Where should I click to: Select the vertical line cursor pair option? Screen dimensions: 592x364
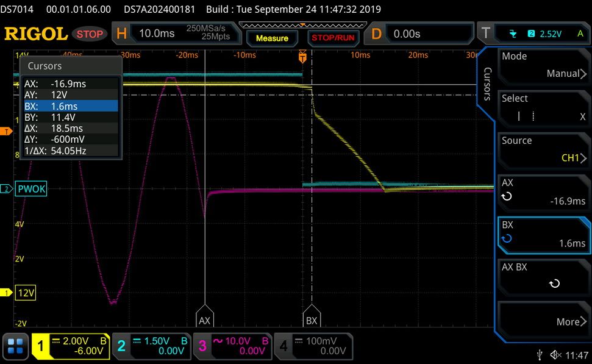[526, 116]
